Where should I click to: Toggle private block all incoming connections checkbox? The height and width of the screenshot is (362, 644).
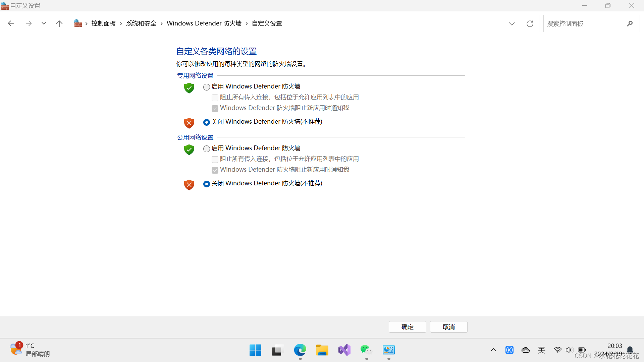[x=215, y=98]
